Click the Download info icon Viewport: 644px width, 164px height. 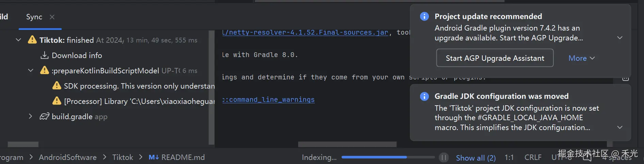coord(45,55)
